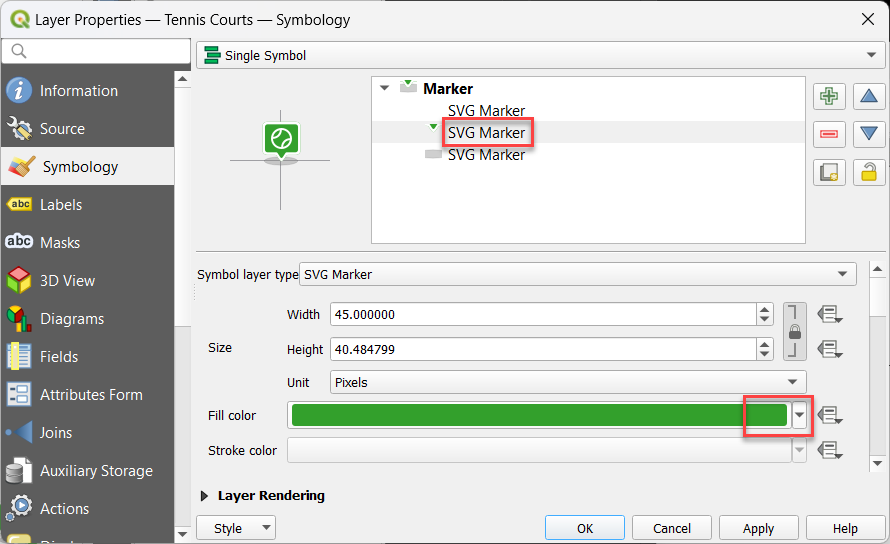Open the Symbol layer type dropdown

(x=578, y=274)
